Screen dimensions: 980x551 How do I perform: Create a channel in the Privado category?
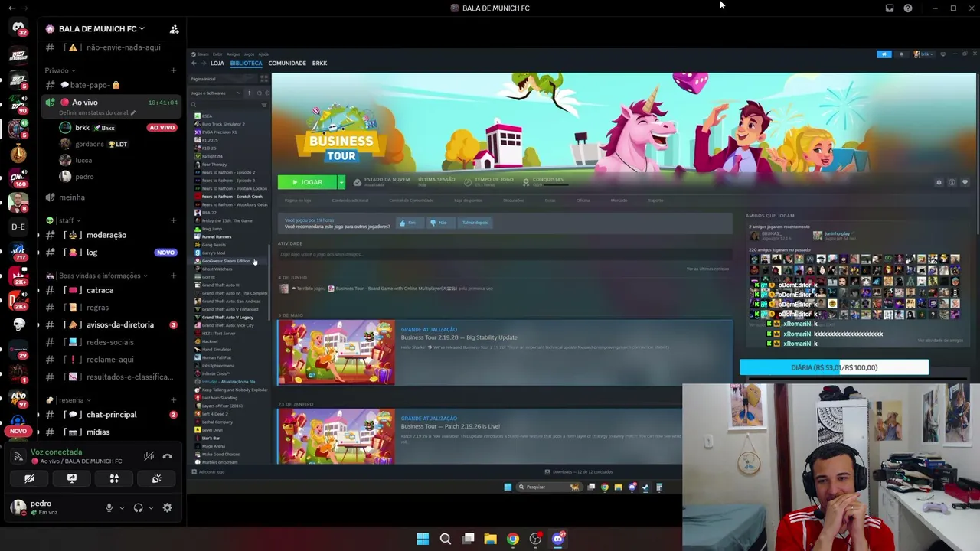pyautogui.click(x=173, y=70)
